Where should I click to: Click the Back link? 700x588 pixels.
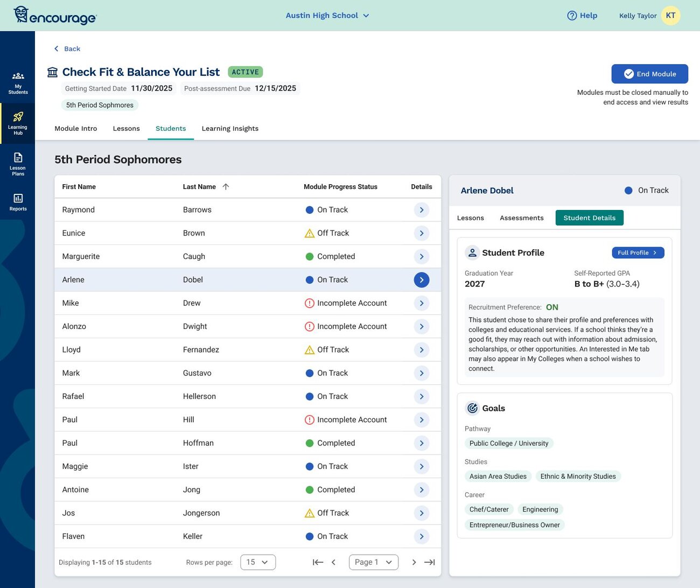pyautogui.click(x=67, y=49)
